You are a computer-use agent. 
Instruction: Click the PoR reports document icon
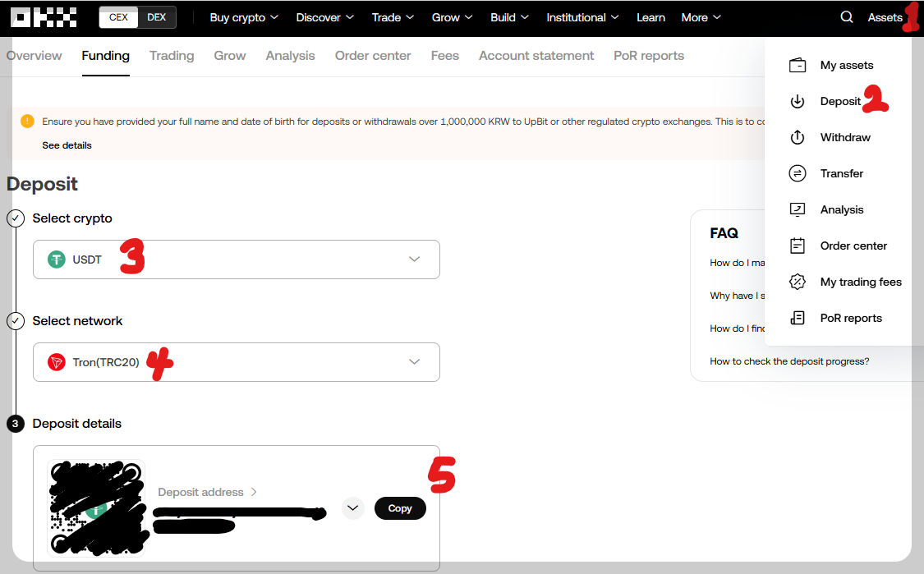[x=798, y=319]
